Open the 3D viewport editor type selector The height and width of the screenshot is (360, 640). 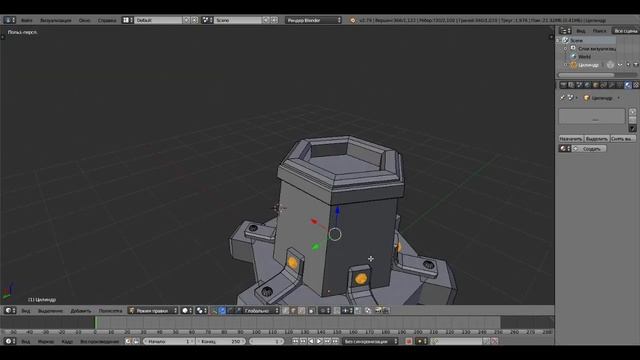point(10,311)
